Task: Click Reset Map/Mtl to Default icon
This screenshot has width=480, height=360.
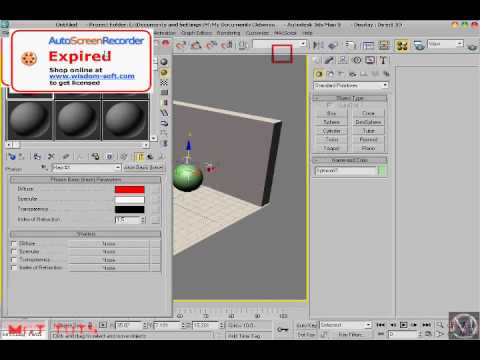Action: [51, 156]
